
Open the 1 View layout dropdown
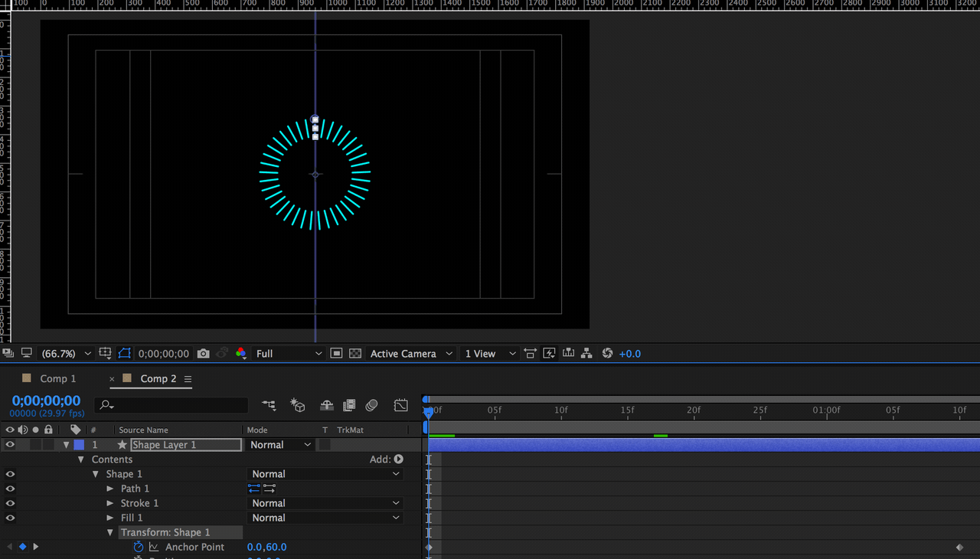[x=490, y=354]
